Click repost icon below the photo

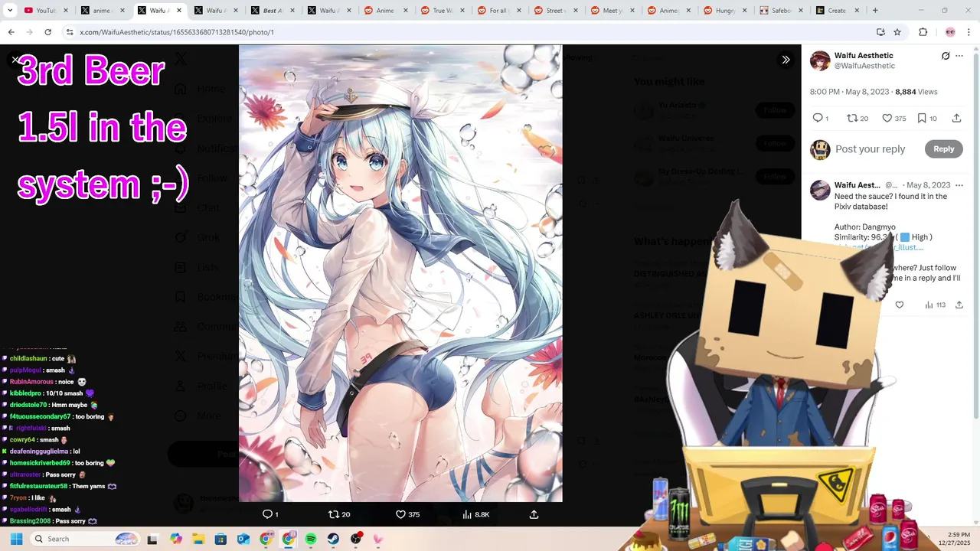(x=338, y=514)
